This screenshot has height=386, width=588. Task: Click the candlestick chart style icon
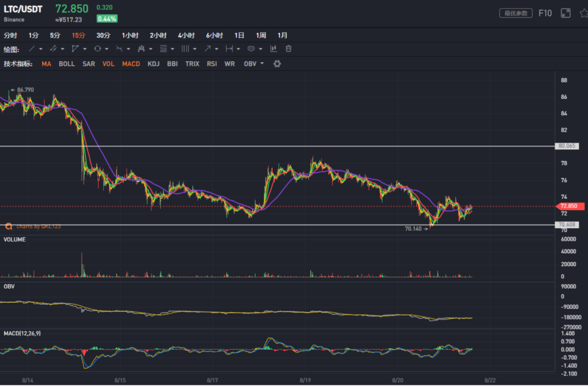pos(273,49)
